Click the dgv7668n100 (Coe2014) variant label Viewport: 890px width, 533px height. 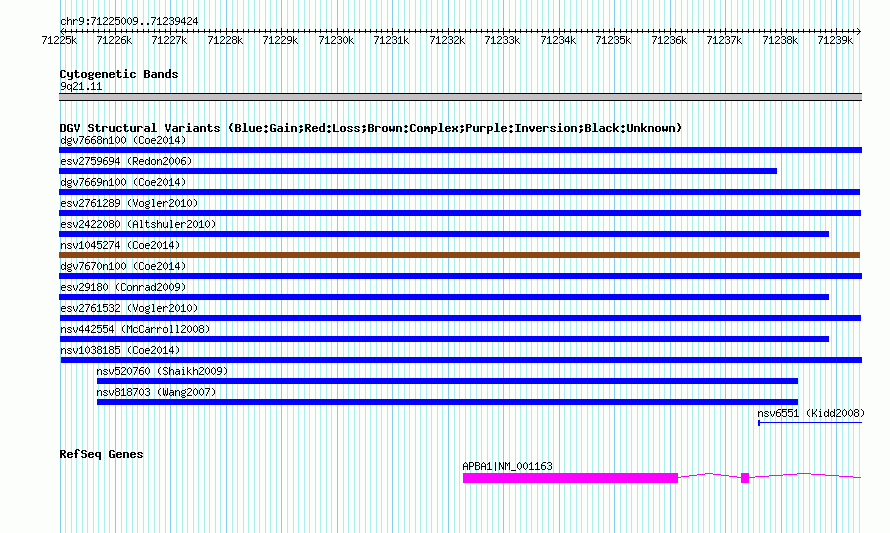[x=123, y=140]
